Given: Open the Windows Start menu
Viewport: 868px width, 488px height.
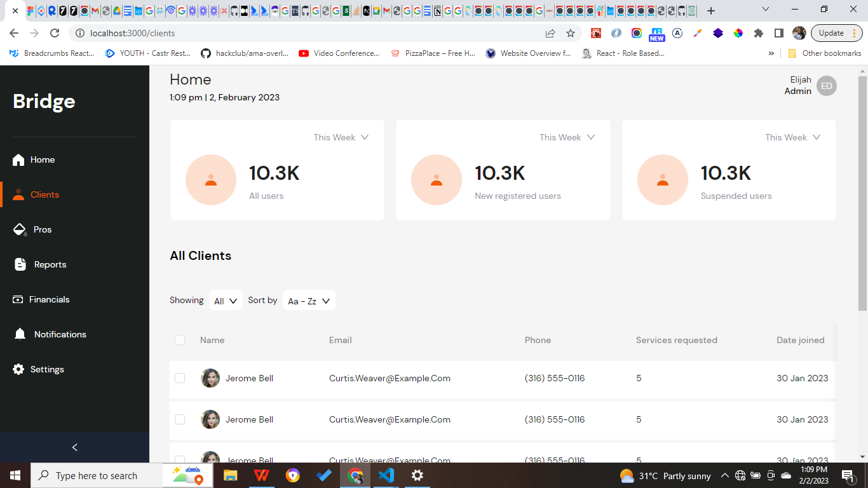Looking at the screenshot, I should coord(15,475).
